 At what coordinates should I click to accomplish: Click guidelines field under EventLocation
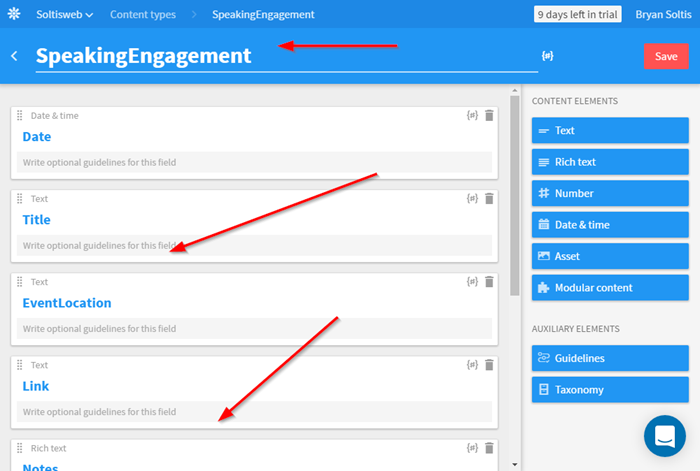coord(254,328)
